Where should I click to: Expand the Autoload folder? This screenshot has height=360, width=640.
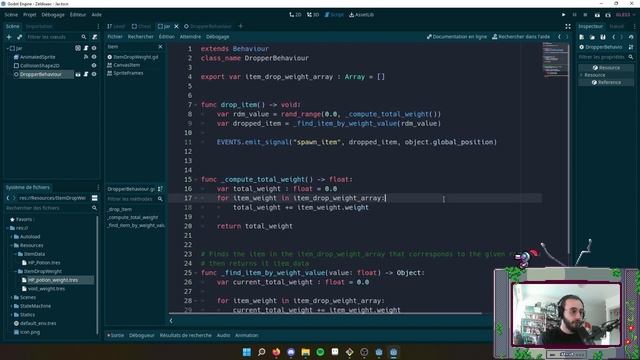(x=11, y=236)
